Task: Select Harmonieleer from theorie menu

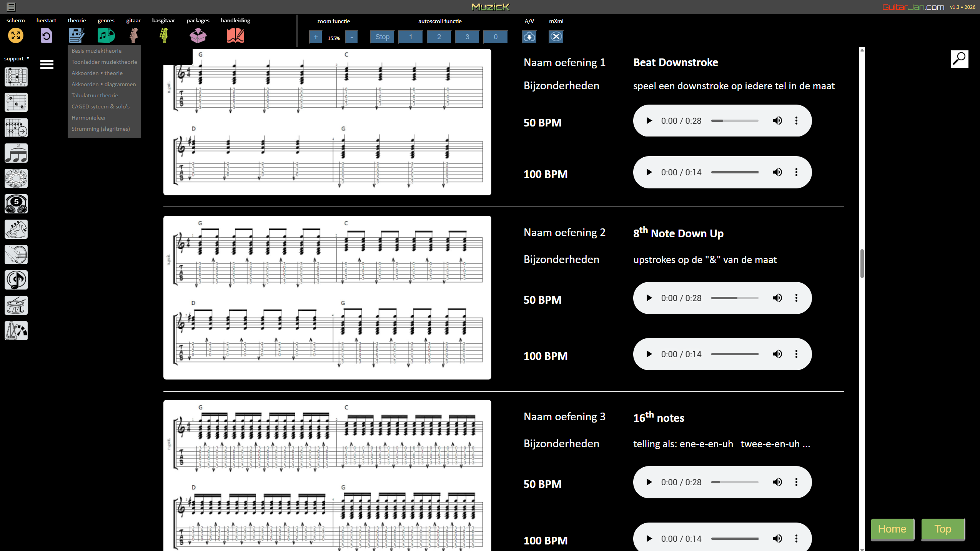Action: click(89, 118)
